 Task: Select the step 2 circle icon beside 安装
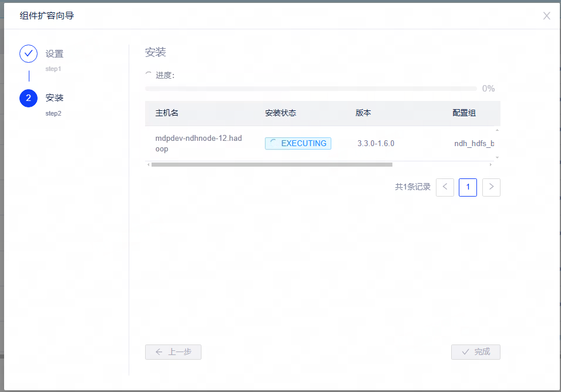(x=28, y=98)
